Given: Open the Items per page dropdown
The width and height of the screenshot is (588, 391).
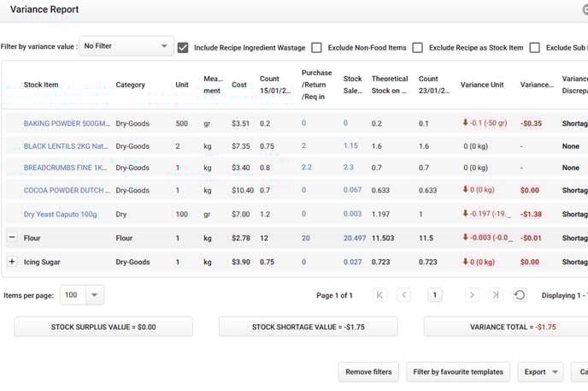Looking at the screenshot, I should click(94, 295).
